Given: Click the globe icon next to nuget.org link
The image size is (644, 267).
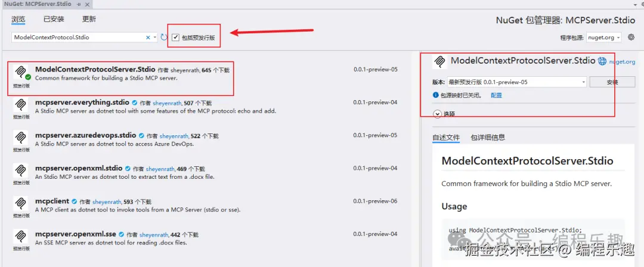Looking at the screenshot, I should click(602, 61).
